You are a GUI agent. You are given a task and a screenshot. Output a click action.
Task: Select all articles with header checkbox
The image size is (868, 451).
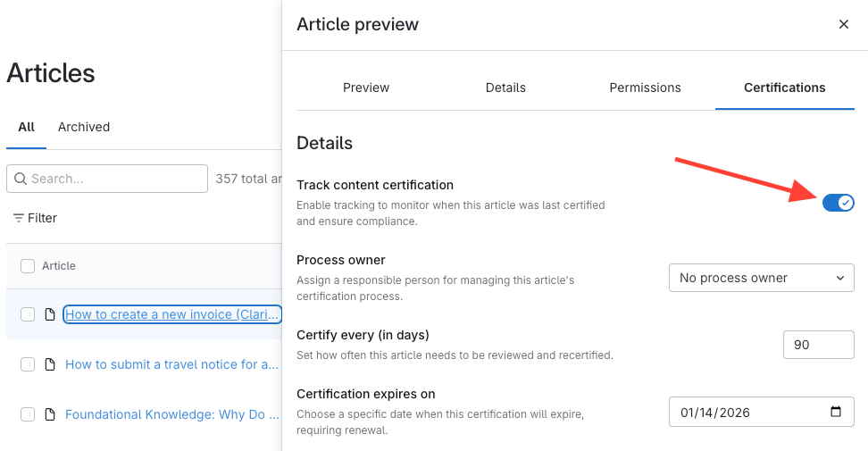28,265
